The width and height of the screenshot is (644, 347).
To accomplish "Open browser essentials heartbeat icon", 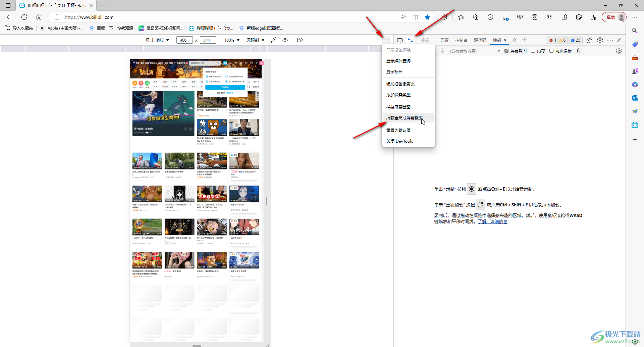I will click(520, 17).
